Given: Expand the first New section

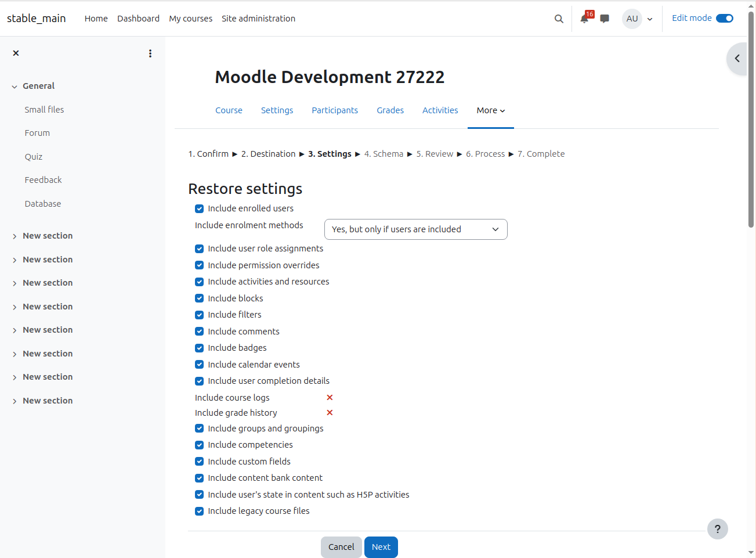Looking at the screenshot, I should pyautogui.click(x=15, y=236).
